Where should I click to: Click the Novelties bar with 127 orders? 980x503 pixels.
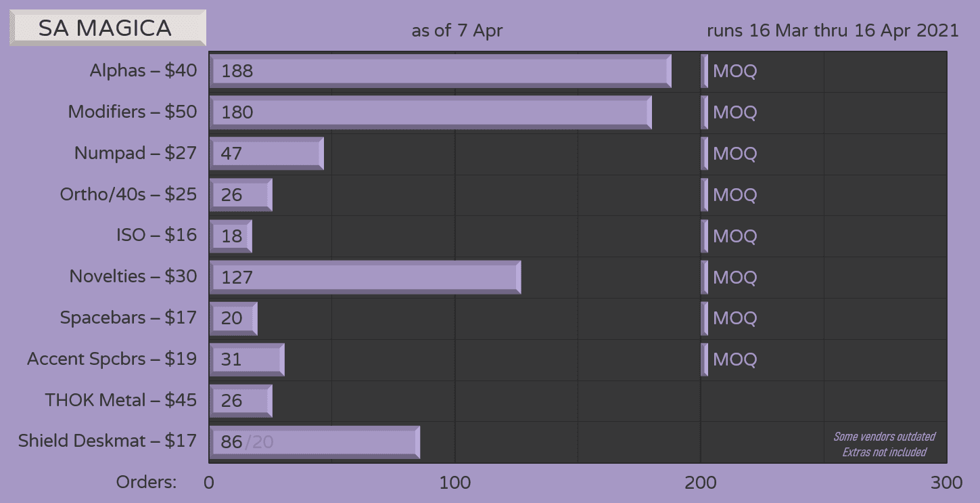pos(365,277)
